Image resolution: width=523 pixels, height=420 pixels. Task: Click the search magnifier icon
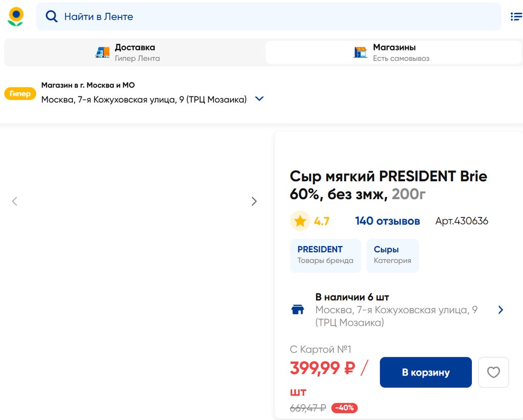pyautogui.click(x=52, y=16)
